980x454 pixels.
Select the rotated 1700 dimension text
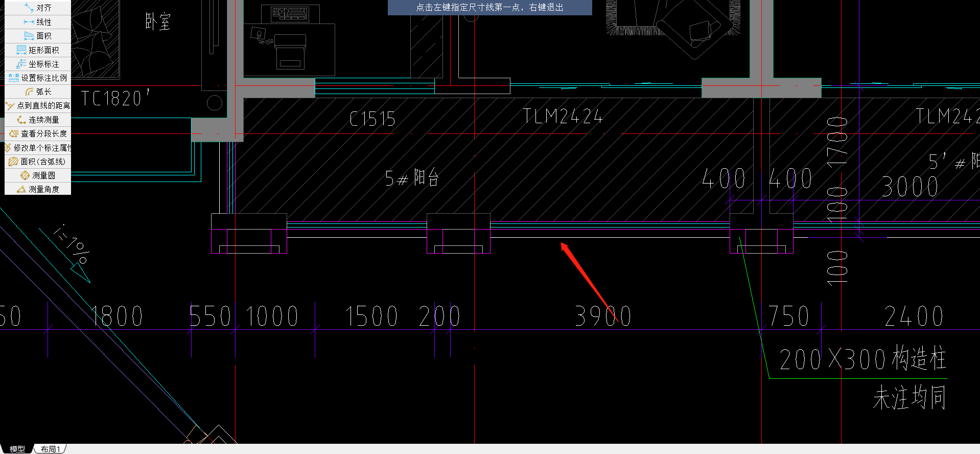tap(837, 141)
